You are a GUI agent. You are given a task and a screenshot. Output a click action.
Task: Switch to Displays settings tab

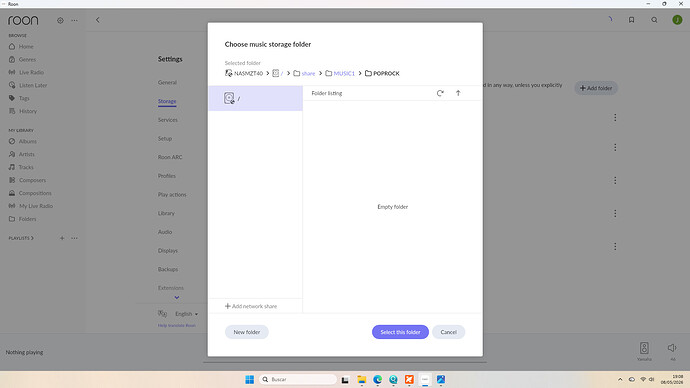168,251
